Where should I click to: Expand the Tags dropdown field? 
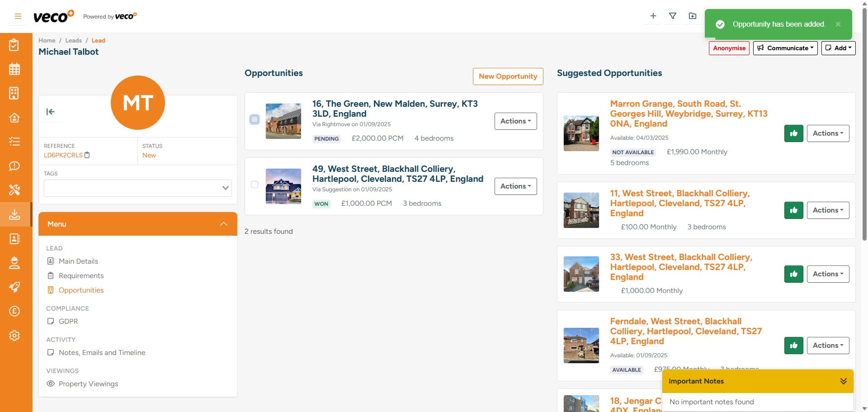(225, 188)
